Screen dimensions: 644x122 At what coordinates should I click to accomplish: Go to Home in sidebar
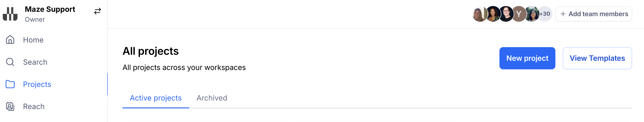33,40
